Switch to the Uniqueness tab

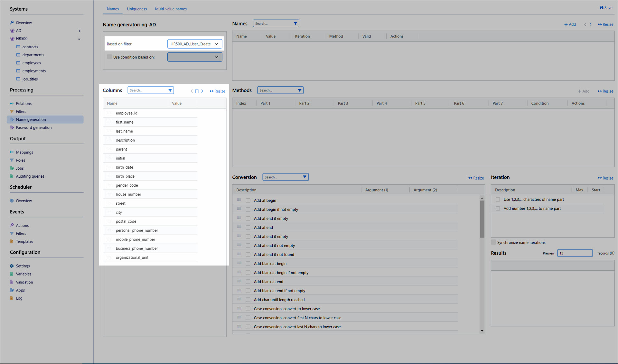(x=136, y=9)
